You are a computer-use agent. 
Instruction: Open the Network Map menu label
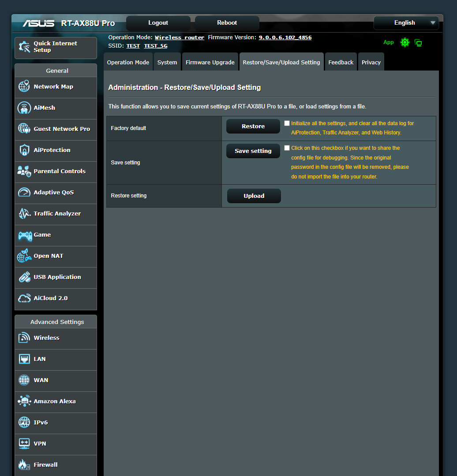pyautogui.click(x=53, y=86)
